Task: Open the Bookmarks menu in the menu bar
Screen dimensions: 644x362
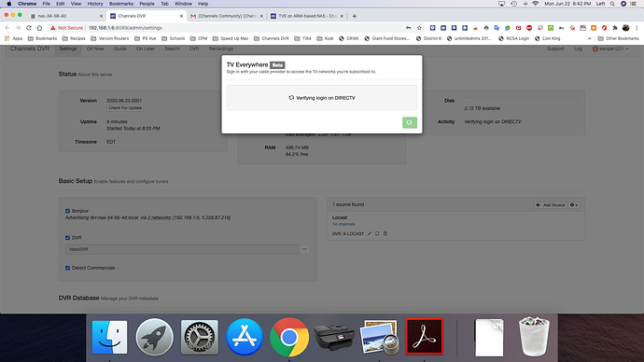Action: (121, 4)
